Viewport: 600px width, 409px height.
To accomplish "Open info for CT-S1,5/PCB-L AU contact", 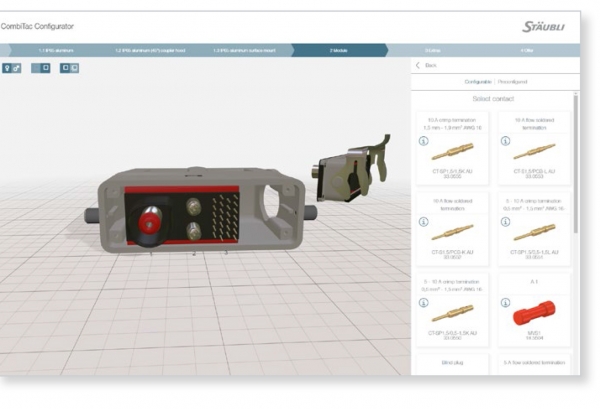I will click(503, 140).
